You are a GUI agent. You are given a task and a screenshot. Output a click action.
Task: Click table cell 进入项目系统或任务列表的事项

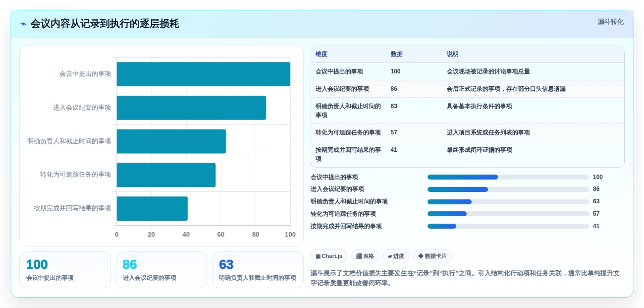pos(488,132)
